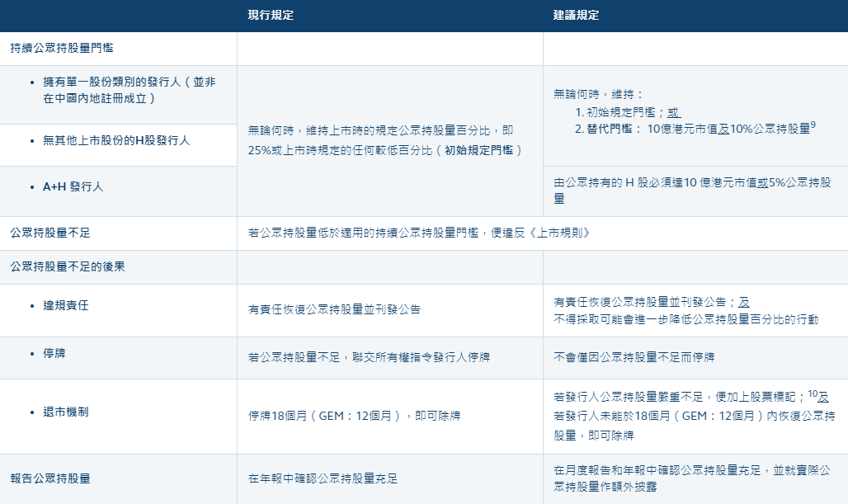This screenshot has height=504, width=848.
Task: Click the underlined 或 after 初始規定門檻
Action: pyautogui.click(x=673, y=111)
